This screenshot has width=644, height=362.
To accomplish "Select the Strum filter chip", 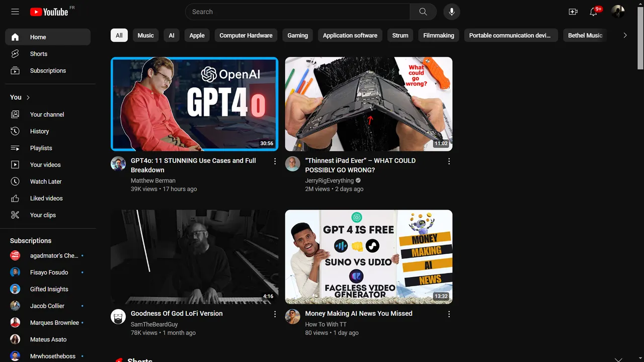I will [x=400, y=35].
